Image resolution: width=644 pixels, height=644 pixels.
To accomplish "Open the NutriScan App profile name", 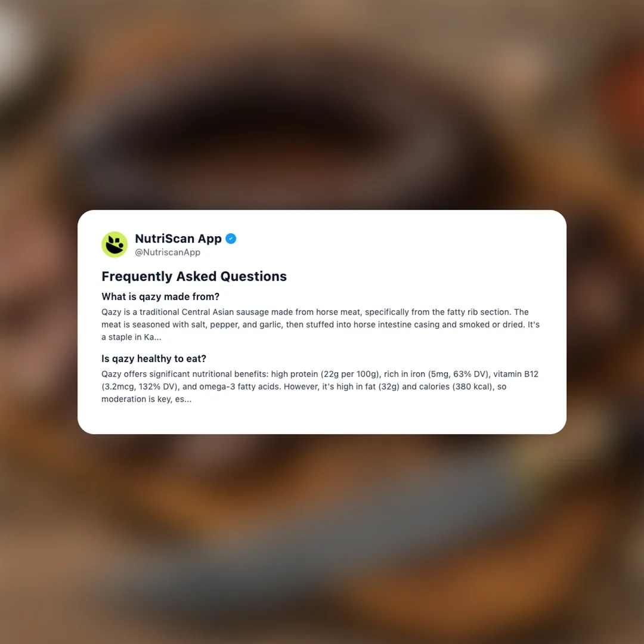I will pos(178,239).
